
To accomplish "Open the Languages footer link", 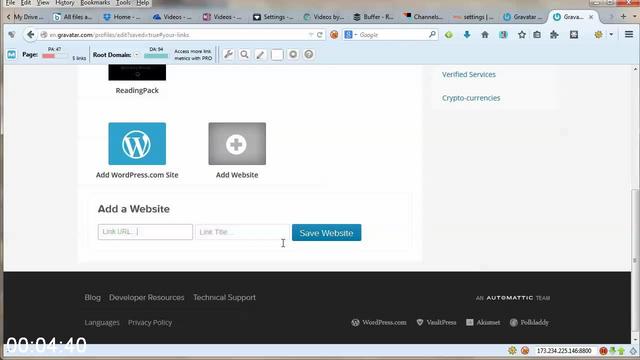I will (102, 322).
